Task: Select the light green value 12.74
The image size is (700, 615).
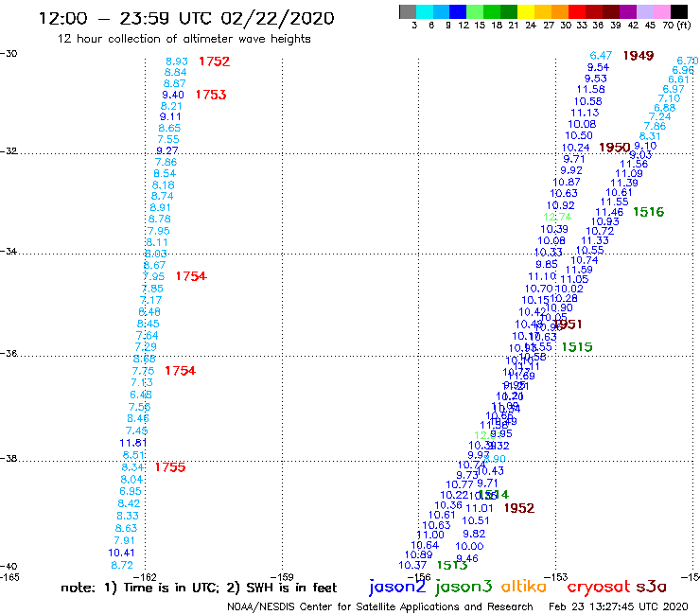Action: [557, 217]
